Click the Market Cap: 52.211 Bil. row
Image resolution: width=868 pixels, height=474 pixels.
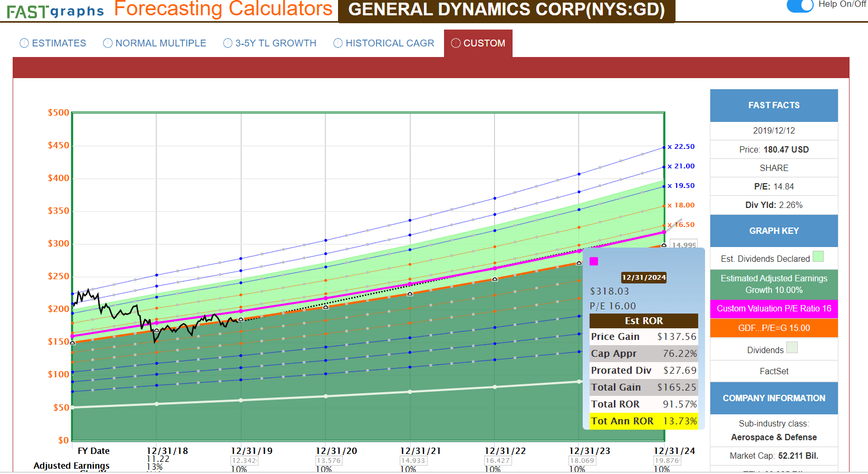774,456
